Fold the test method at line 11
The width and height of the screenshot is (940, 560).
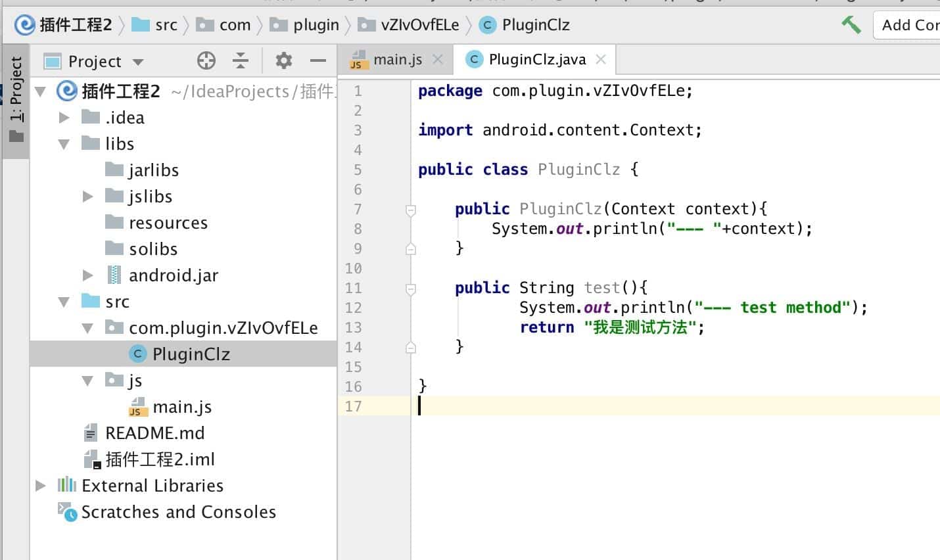pos(411,289)
